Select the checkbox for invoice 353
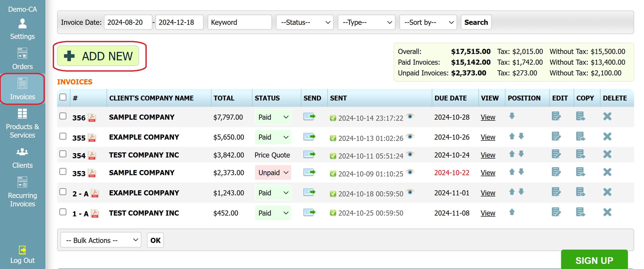Screen dimensions: 644x269 63,172
